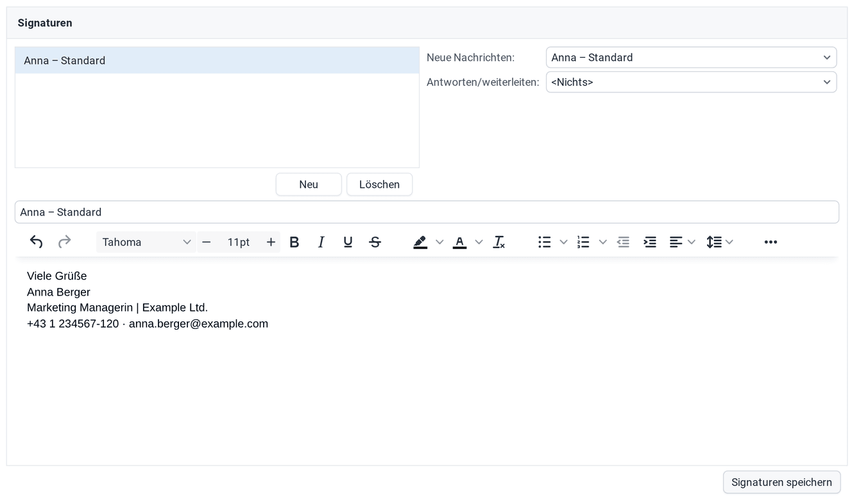
Task: Click the undo arrow icon
Action: pyautogui.click(x=37, y=242)
